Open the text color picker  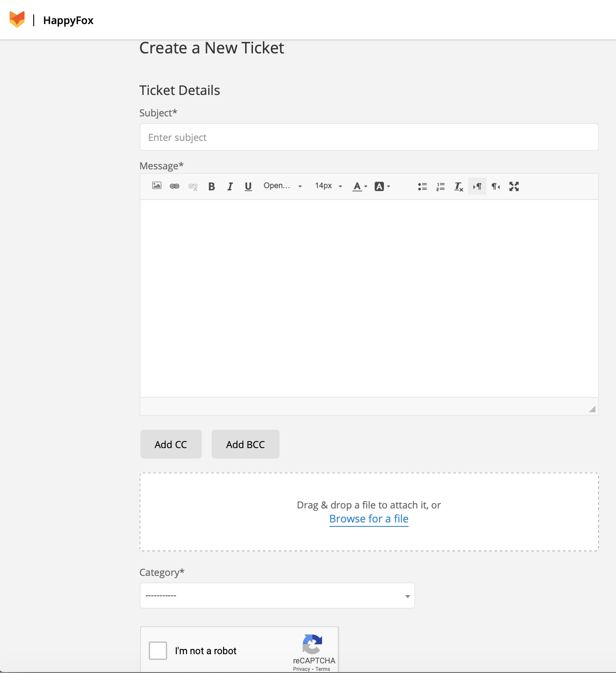pyautogui.click(x=360, y=186)
